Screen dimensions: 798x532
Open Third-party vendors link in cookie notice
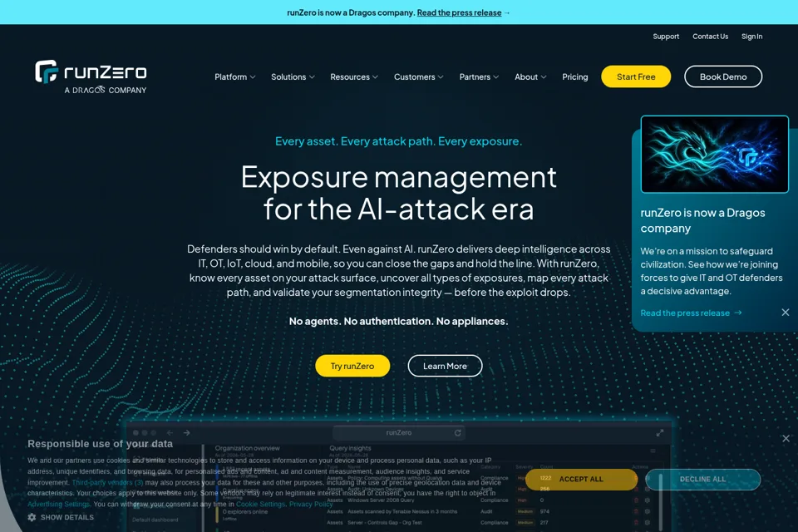click(x=107, y=483)
